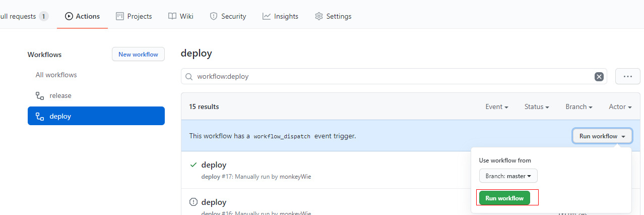Clear the workflow:deploy search filter
The width and height of the screenshot is (644, 215).
pos(599,77)
